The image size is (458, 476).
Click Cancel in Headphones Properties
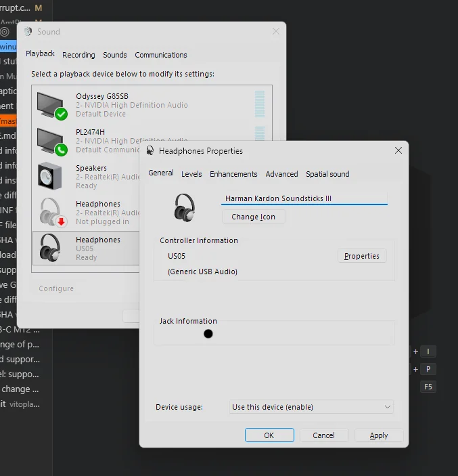[323, 435]
